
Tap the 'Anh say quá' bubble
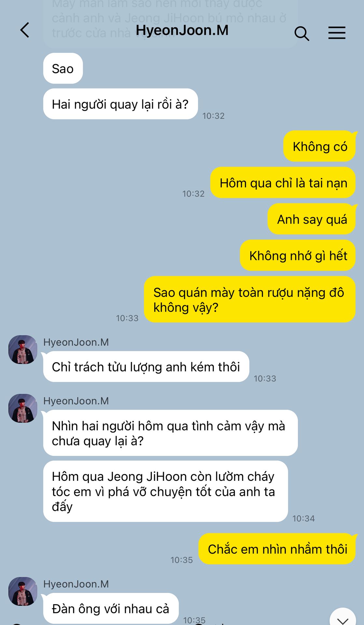pyautogui.click(x=312, y=219)
